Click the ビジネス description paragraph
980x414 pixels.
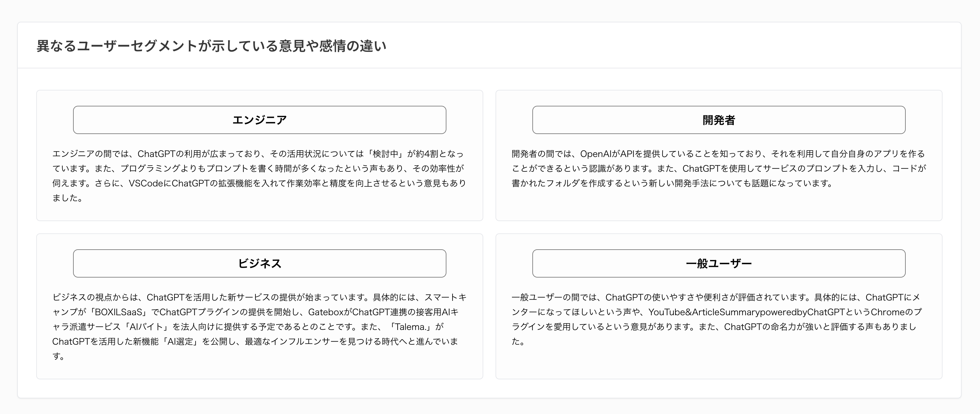[259, 326]
